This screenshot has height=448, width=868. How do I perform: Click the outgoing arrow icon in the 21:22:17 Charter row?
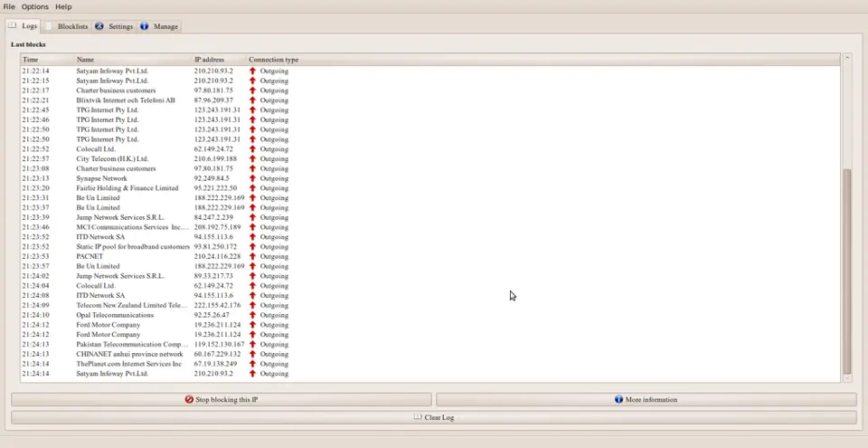click(x=252, y=91)
